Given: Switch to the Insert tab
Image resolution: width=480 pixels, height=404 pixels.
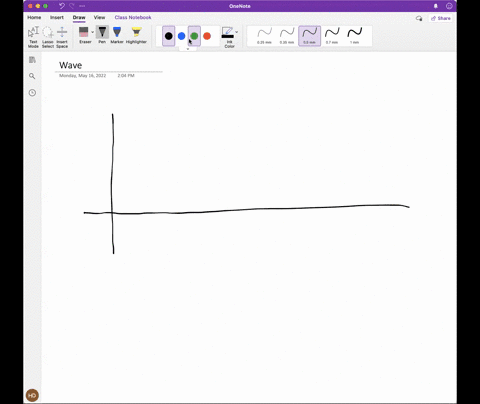Looking at the screenshot, I should tap(57, 17).
